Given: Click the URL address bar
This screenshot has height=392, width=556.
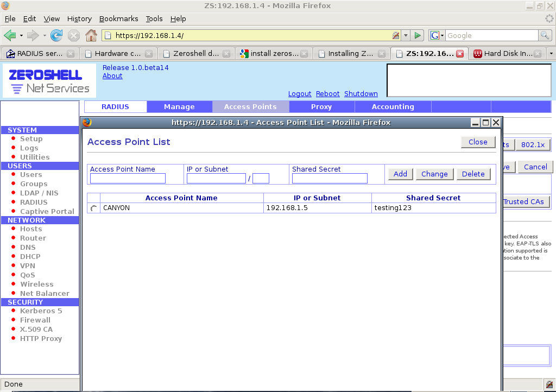Looking at the screenshot, I should click(252, 35).
